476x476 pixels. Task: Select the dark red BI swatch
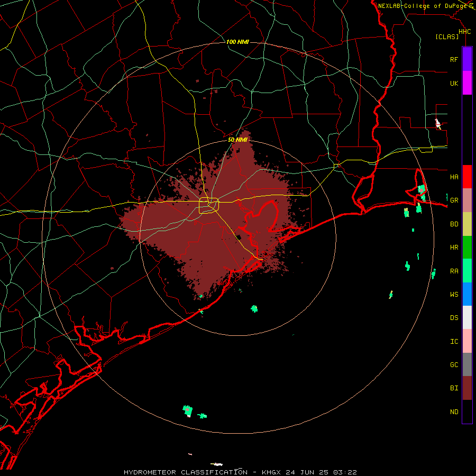point(467,388)
